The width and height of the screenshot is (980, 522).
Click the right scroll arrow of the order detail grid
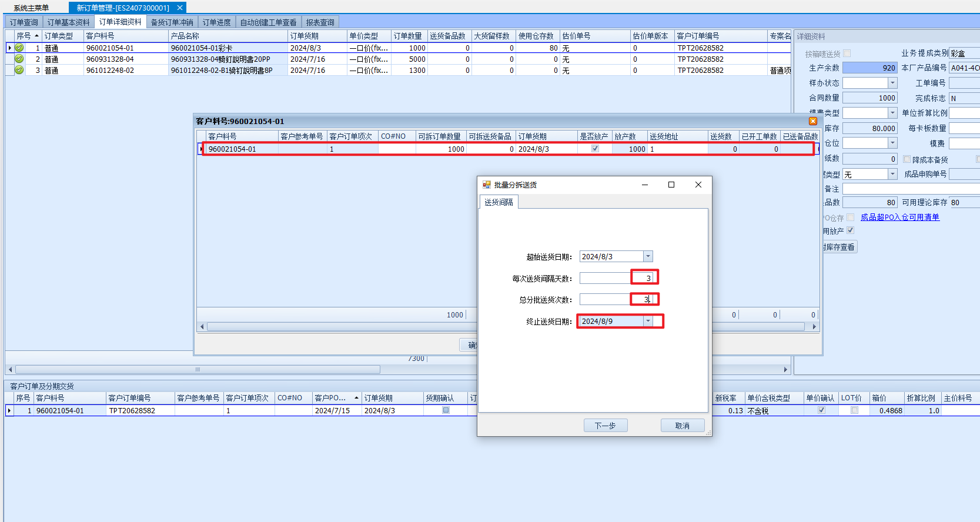coord(785,370)
